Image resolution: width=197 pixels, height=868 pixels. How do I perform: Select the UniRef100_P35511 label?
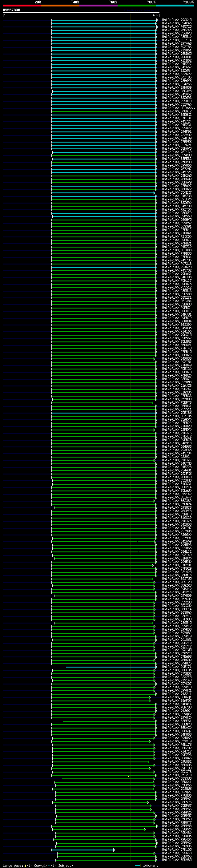[177, 410]
